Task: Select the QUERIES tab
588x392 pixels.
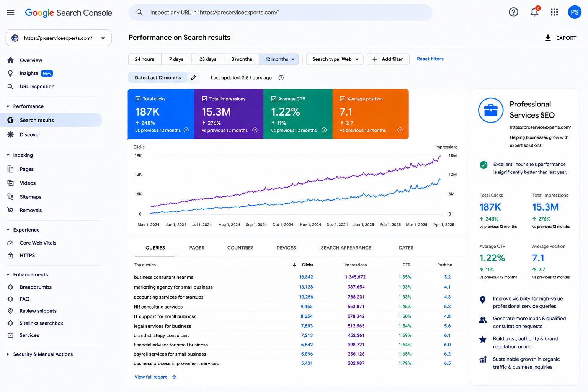Action: 155,248
